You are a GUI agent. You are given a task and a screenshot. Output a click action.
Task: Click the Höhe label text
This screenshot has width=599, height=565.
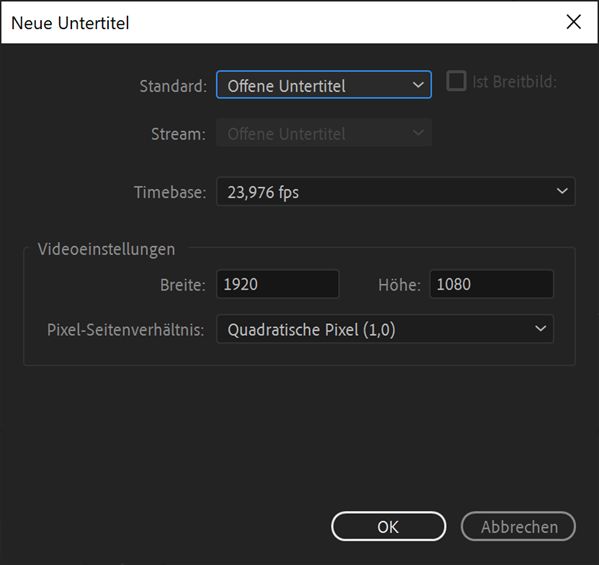[399, 285]
